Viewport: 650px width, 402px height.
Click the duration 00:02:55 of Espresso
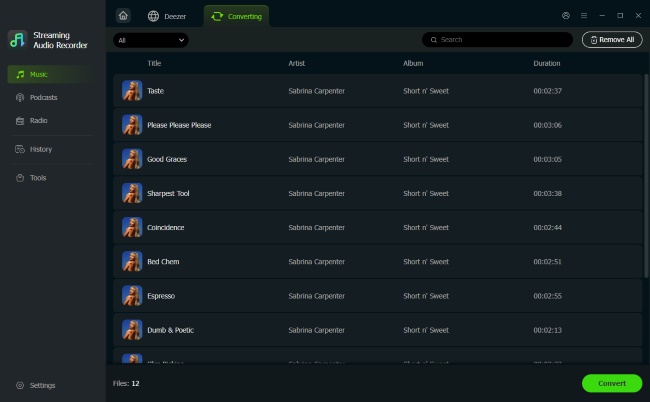(x=547, y=296)
